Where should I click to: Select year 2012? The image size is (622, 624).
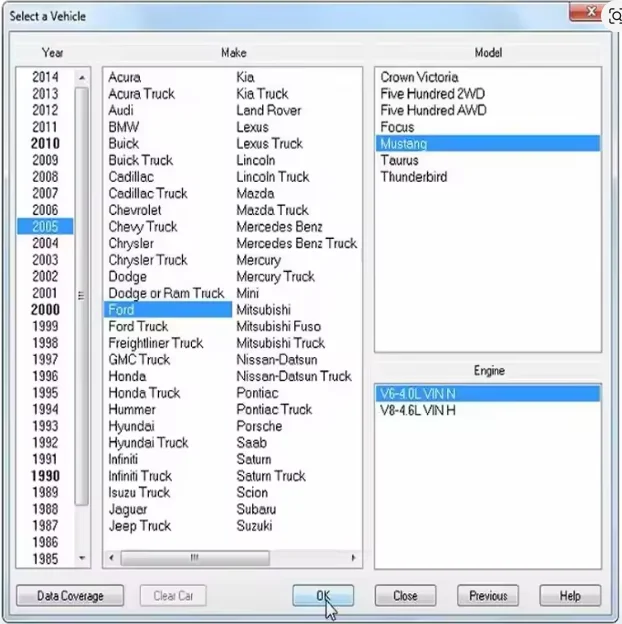click(x=45, y=110)
